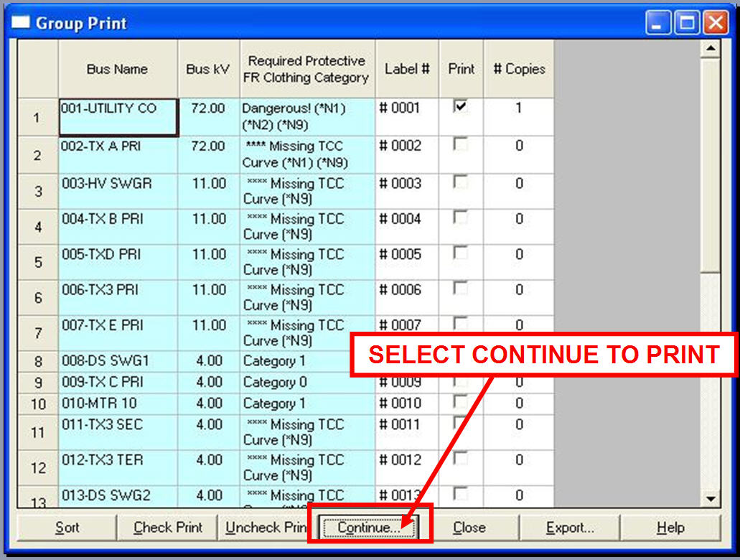Close the Group Print dialog via Close button
Image resolution: width=740 pixels, height=560 pixels.
click(x=469, y=528)
